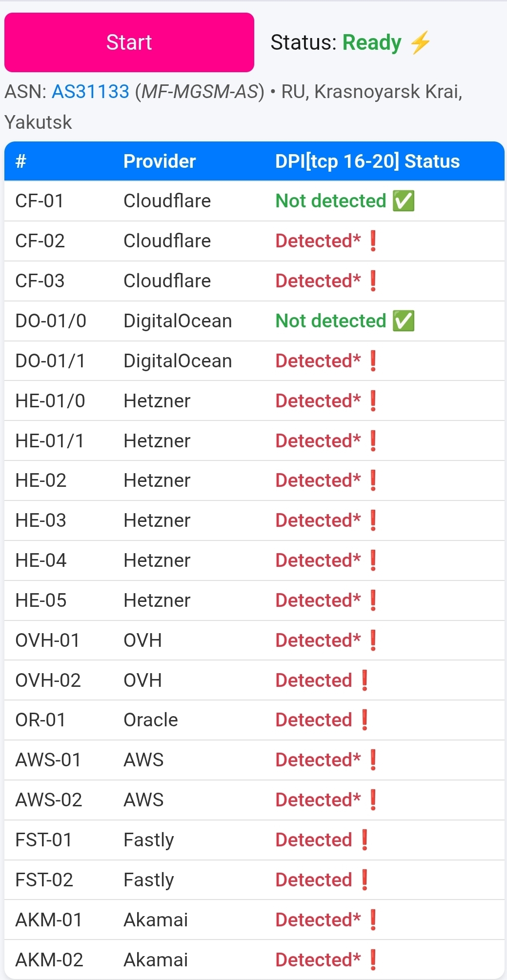The image size is (507, 980).
Task: Select the HE-01/0 Hetzner row ID
Action: (50, 401)
